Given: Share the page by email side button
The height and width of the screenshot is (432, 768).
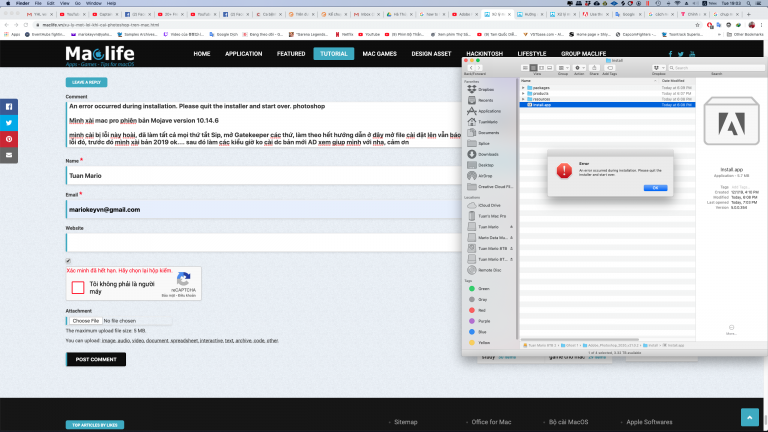Looking at the screenshot, I should tap(9, 155).
